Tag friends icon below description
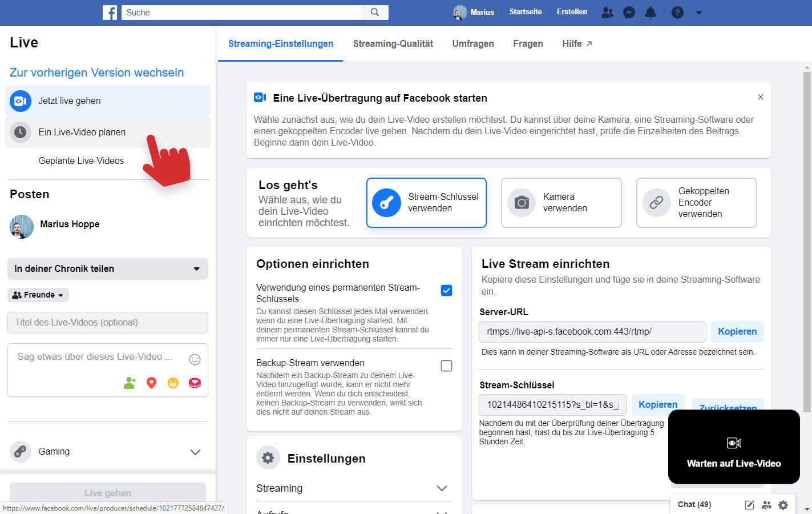This screenshot has height=514, width=812. (130, 383)
